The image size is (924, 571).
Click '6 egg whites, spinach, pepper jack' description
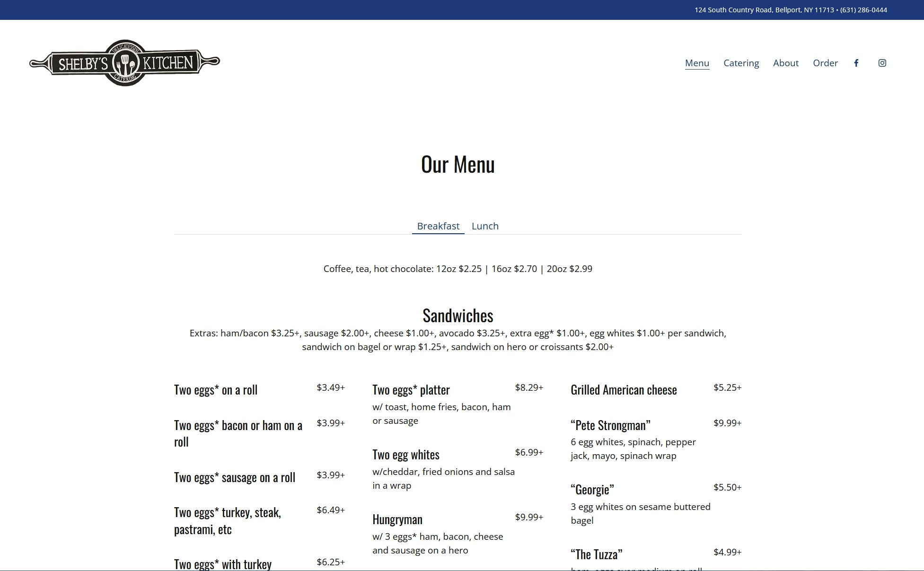633,449
